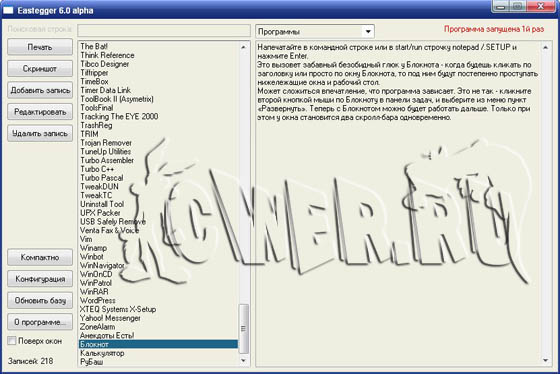Viewport: 560px width, 374px height.
Task: Switch to Компактно view
Action: (x=40, y=257)
